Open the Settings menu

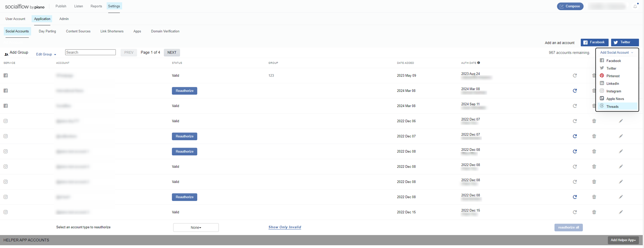[114, 6]
